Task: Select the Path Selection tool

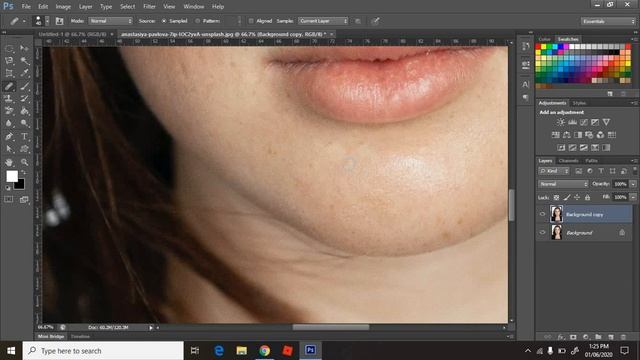Action: pos(9,149)
